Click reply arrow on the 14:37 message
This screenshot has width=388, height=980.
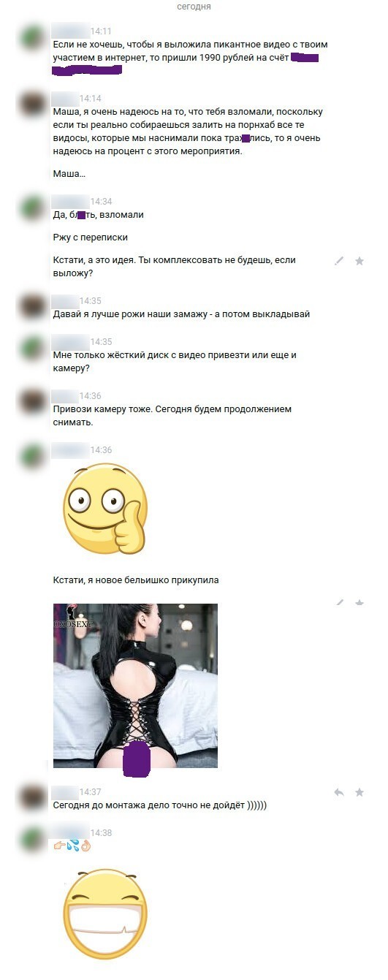click(339, 792)
